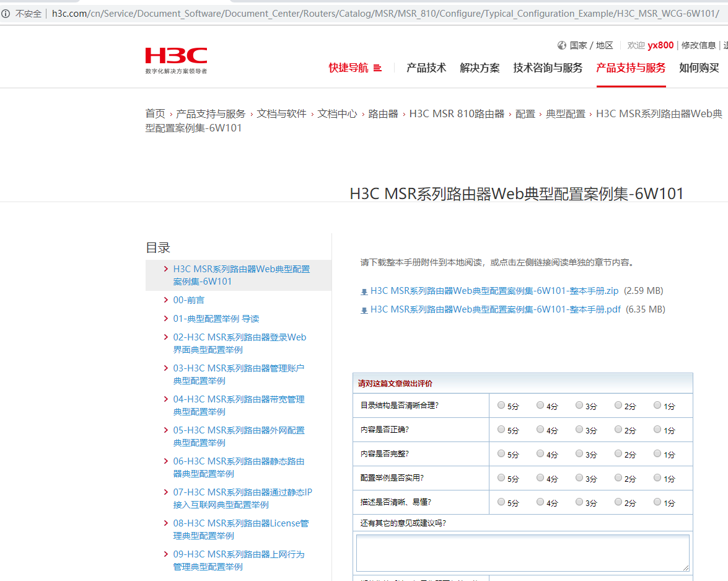
Task: Click username yx800
Action: point(660,45)
